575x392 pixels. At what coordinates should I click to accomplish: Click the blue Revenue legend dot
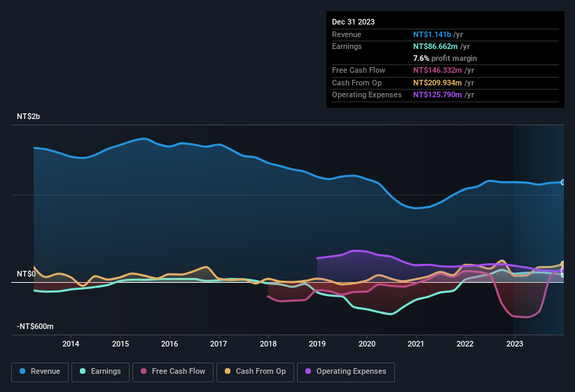tap(22, 371)
